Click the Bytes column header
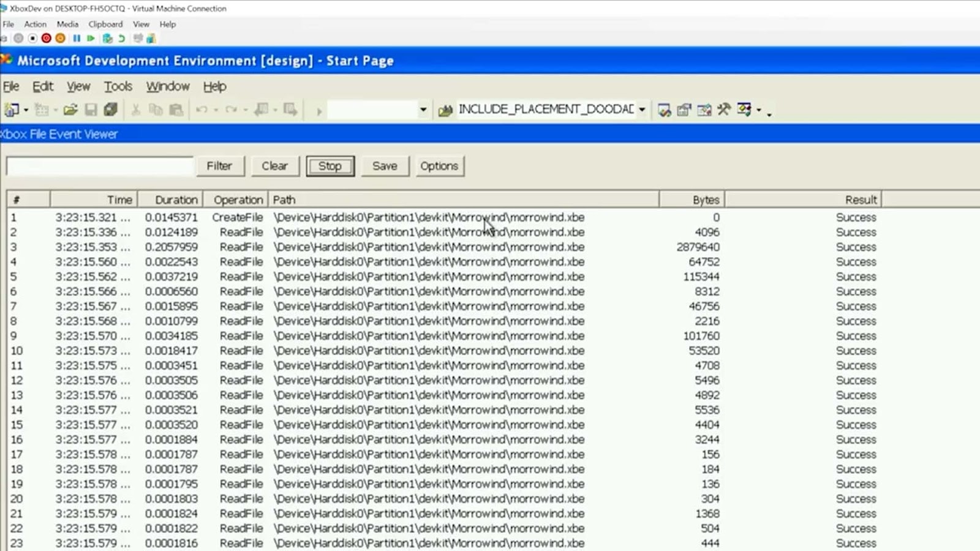This screenshot has height=551, width=980. (x=692, y=200)
